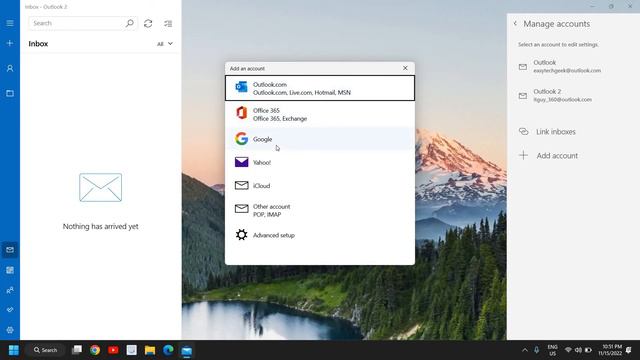Click the search magnifier icon

pyautogui.click(x=129, y=23)
